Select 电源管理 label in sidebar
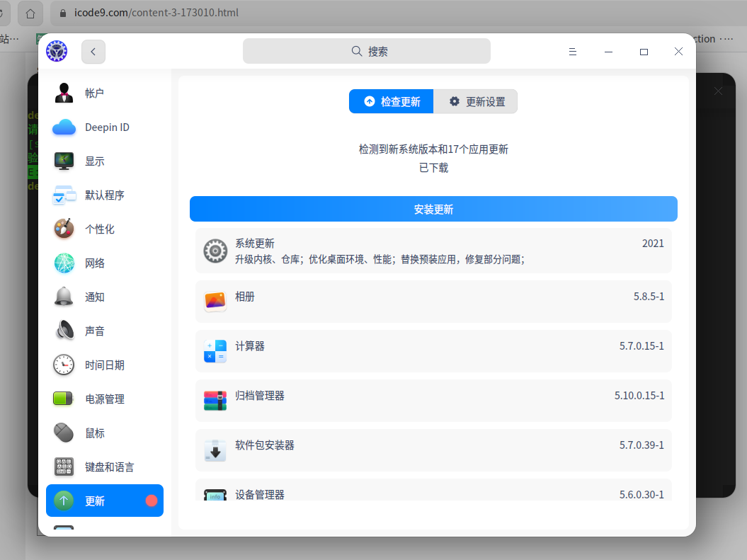747x560 pixels. (x=105, y=399)
